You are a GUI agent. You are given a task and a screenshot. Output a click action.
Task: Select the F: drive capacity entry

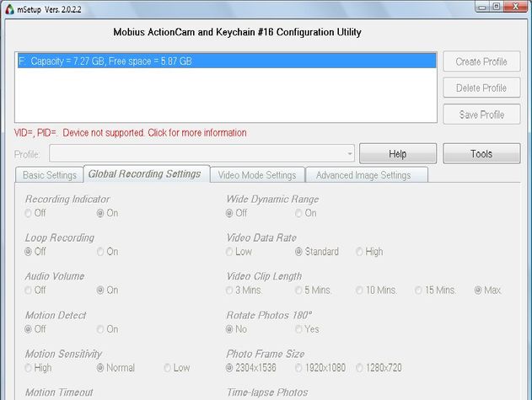coord(227,61)
